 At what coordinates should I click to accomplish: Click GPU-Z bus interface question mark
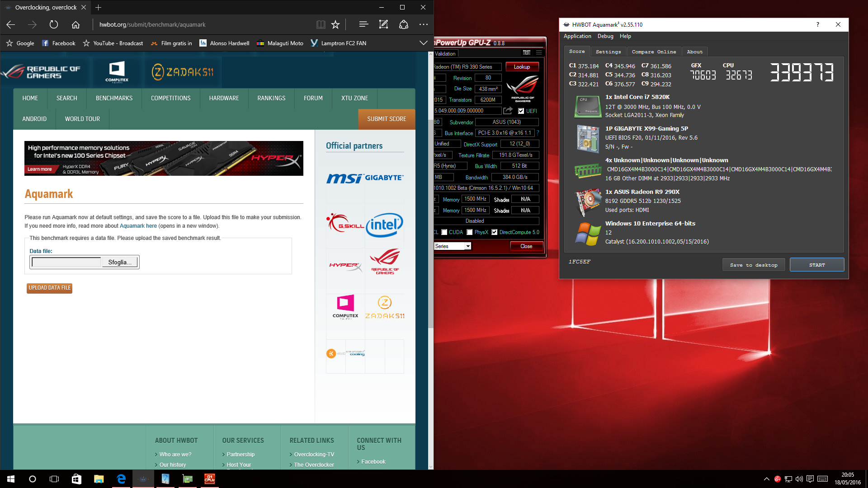[538, 133]
